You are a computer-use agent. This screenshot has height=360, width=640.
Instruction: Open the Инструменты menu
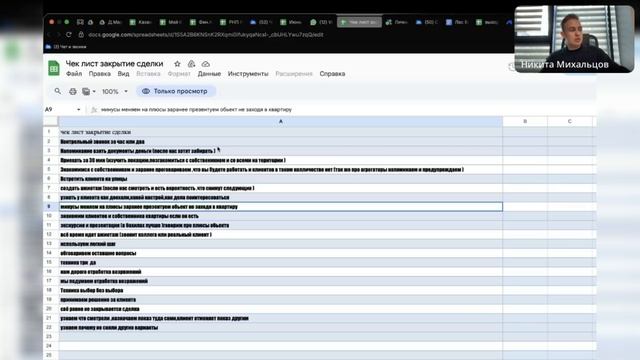(248, 74)
